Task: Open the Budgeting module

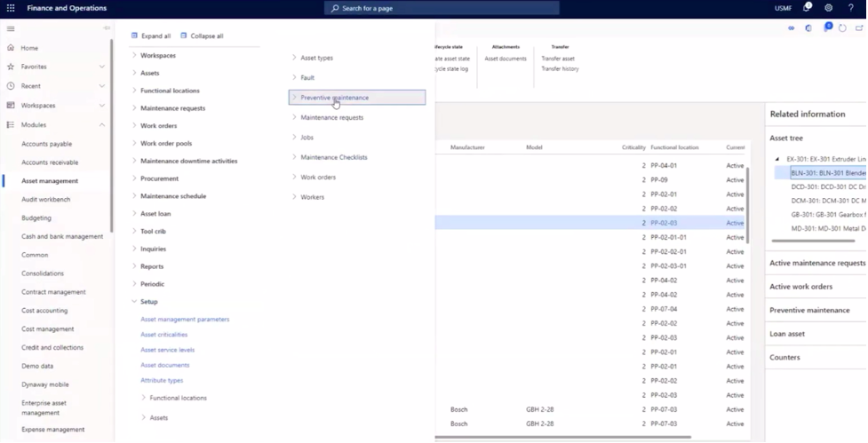Action: tap(36, 218)
